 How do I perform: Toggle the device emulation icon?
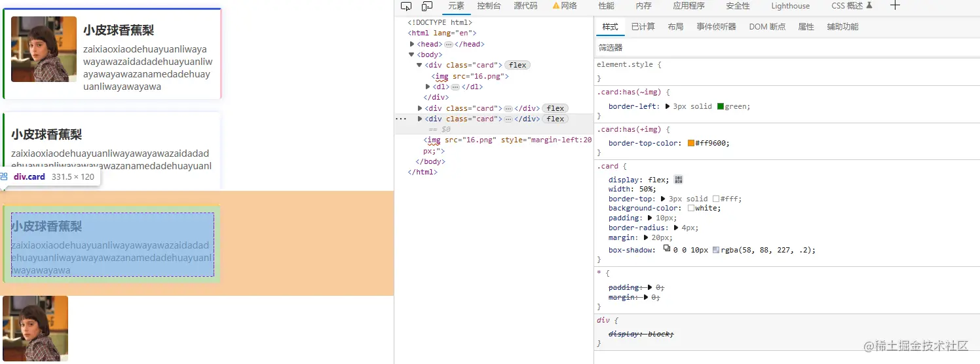427,6
